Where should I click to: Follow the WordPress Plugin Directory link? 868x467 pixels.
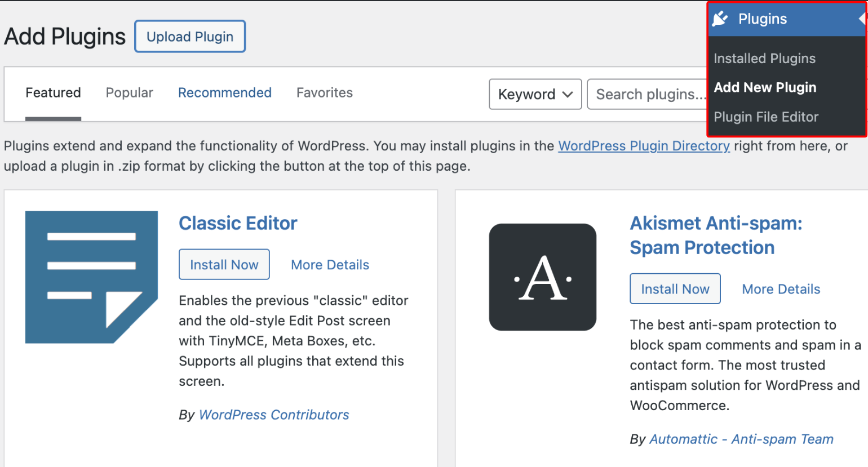644,146
